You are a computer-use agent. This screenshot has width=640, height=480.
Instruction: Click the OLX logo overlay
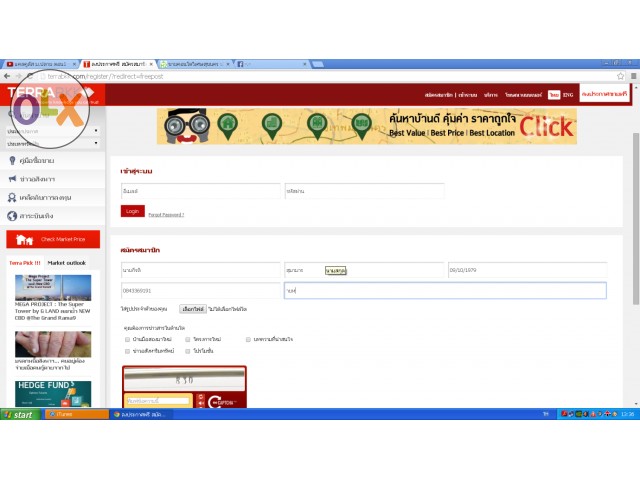pos(48,108)
